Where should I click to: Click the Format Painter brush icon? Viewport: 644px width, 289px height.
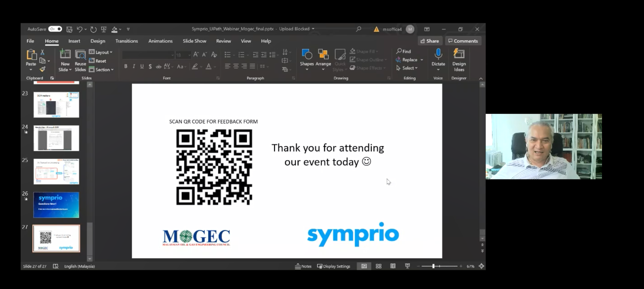42,69
